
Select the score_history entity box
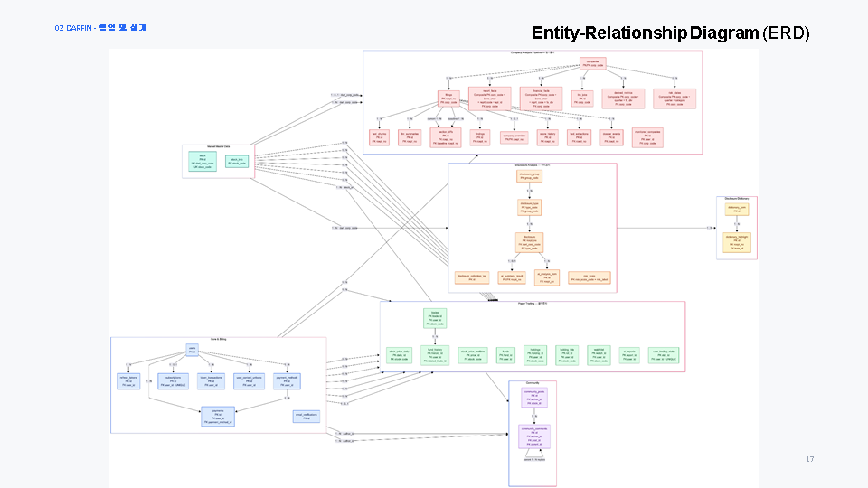(x=548, y=137)
